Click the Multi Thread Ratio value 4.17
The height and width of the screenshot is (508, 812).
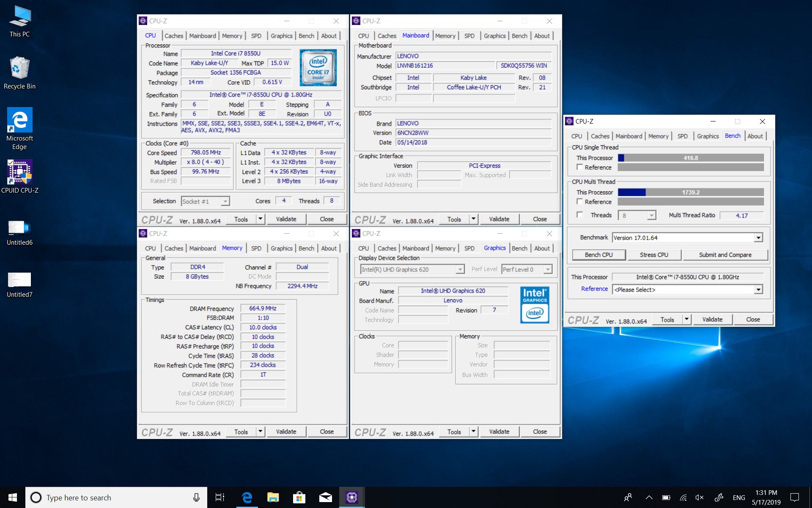(x=742, y=215)
